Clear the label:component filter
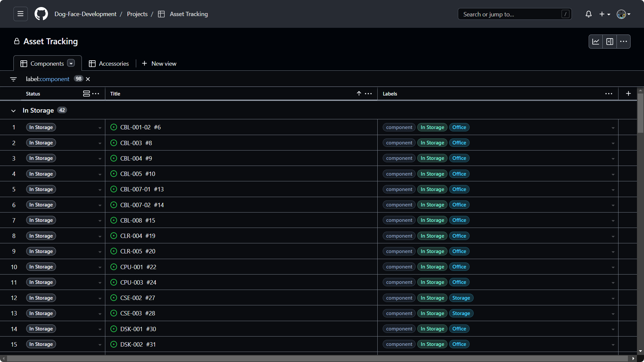This screenshot has height=362, width=644. point(88,79)
